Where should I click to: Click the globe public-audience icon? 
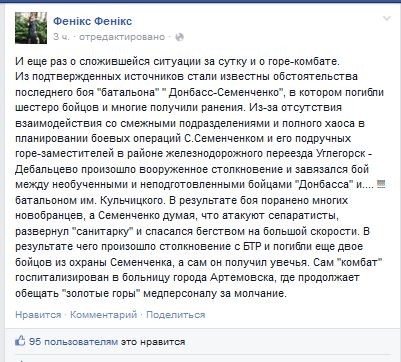click(x=179, y=37)
